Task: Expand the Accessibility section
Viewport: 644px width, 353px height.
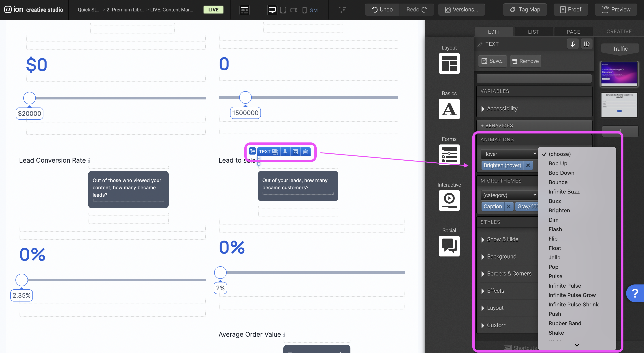Action: (x=502, y=109)
